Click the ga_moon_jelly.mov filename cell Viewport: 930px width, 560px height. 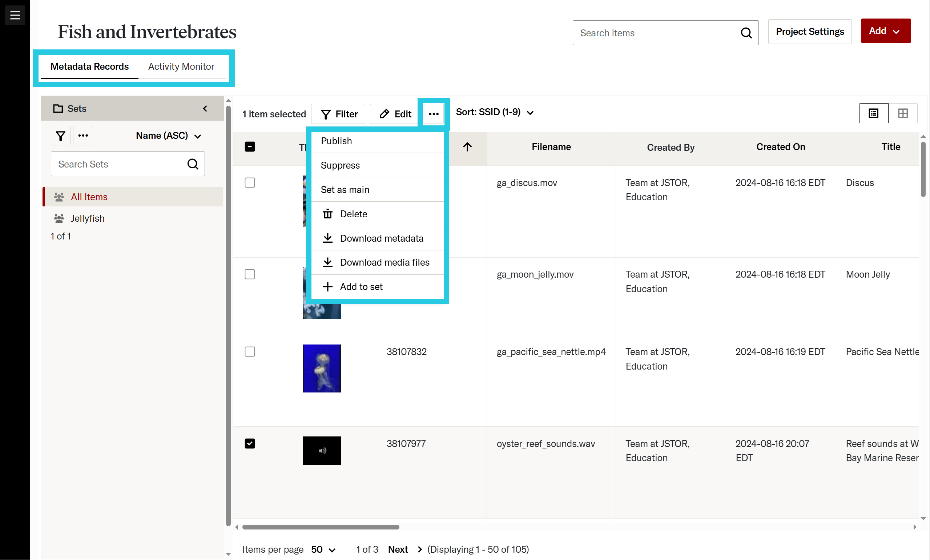(535, 274)
